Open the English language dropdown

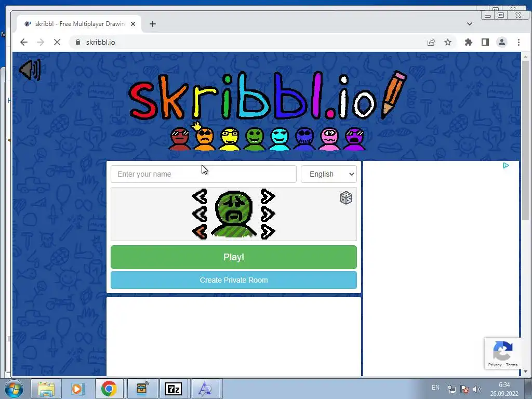click(x=329, y=174)
